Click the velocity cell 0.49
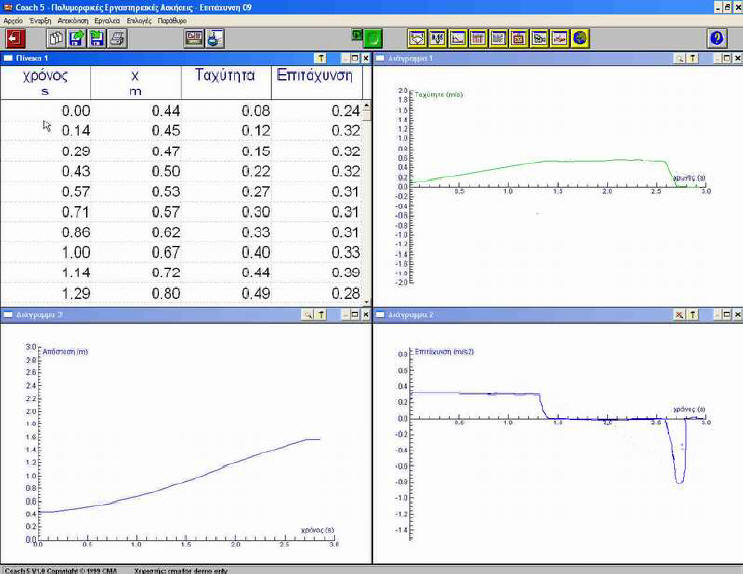The width and height of the screenshot is (743, 574). pos(256,293)
